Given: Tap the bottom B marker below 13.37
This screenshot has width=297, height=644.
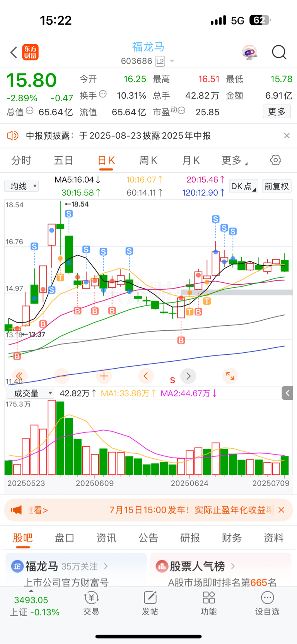Looking at the screenshot, I should pyautogui.click(x=17, y=356).
